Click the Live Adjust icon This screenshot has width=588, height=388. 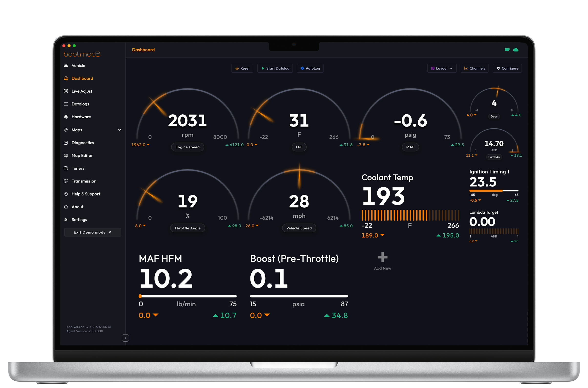click(66, 91)
